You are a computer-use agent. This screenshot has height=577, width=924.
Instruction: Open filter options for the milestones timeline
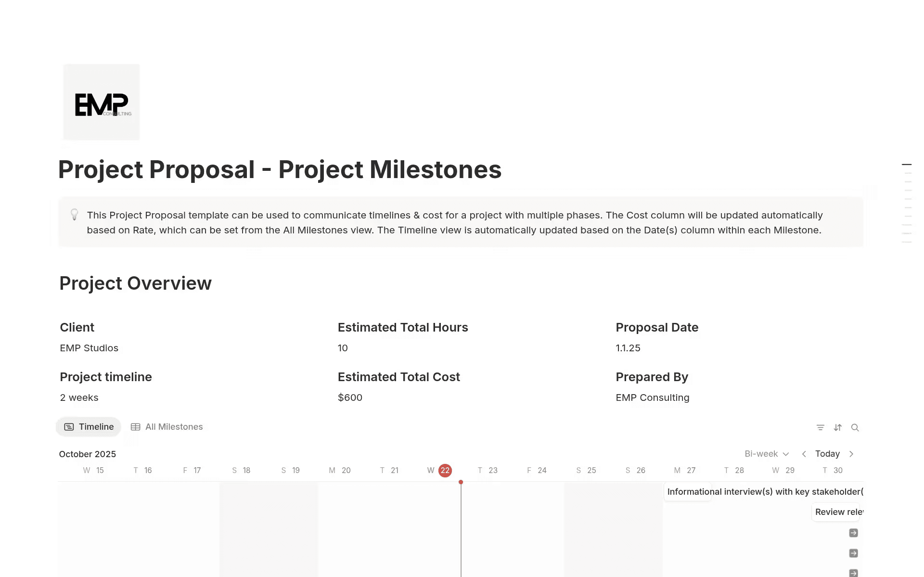[x=821, y=427]
